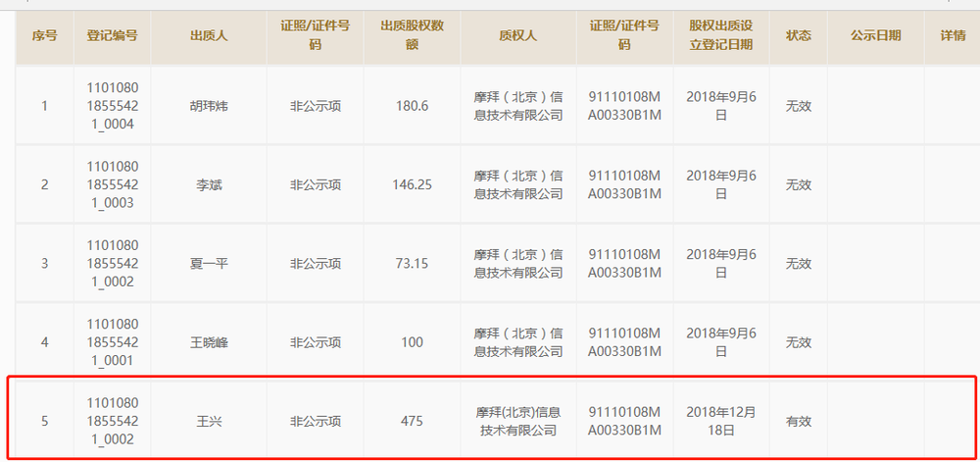
Task: Click status 无效 in 王晓峰's row
Action: point(798,342)
